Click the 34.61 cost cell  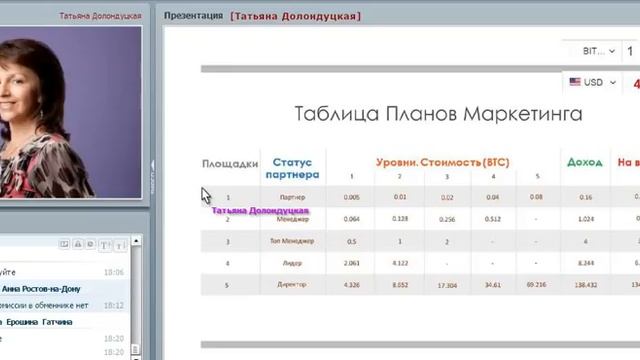[493, 285]
